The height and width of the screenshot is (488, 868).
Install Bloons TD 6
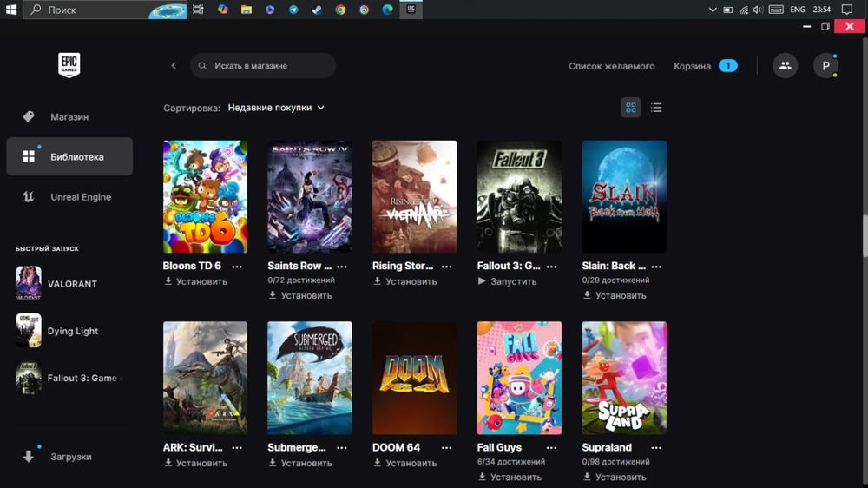click(196, 281)
